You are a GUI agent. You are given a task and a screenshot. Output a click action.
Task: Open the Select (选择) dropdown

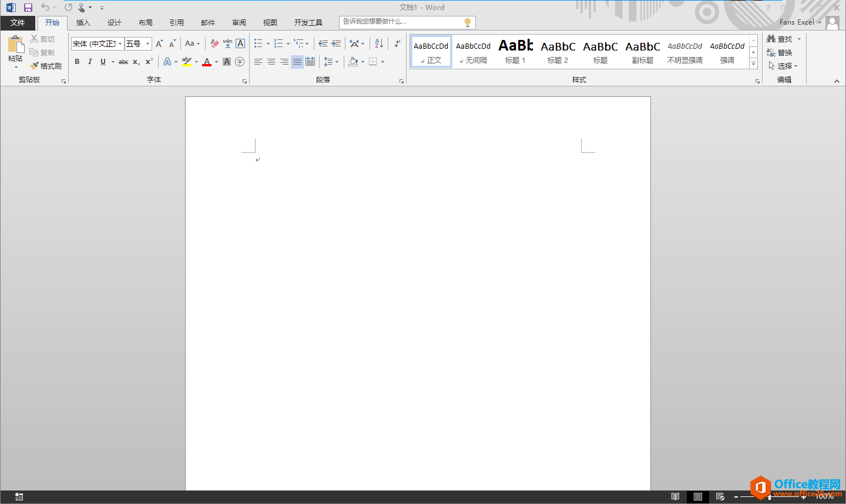[x=783, y=66]
